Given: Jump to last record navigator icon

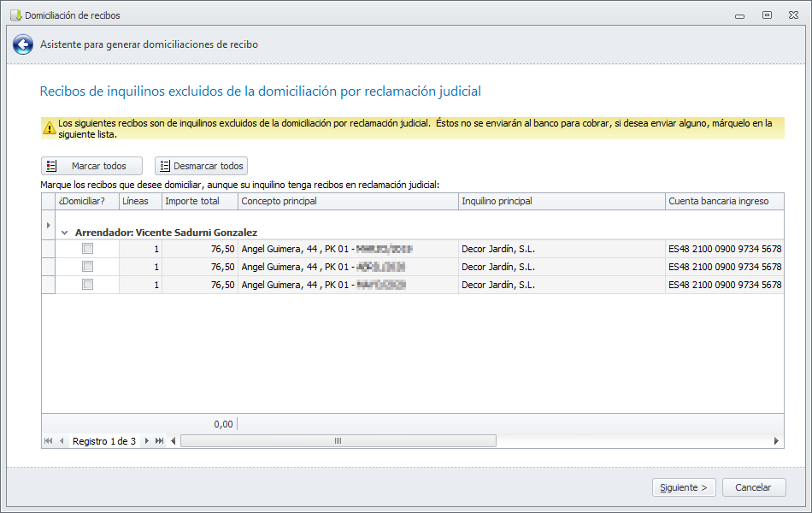Looking at the screenshot, I should 160,441.
